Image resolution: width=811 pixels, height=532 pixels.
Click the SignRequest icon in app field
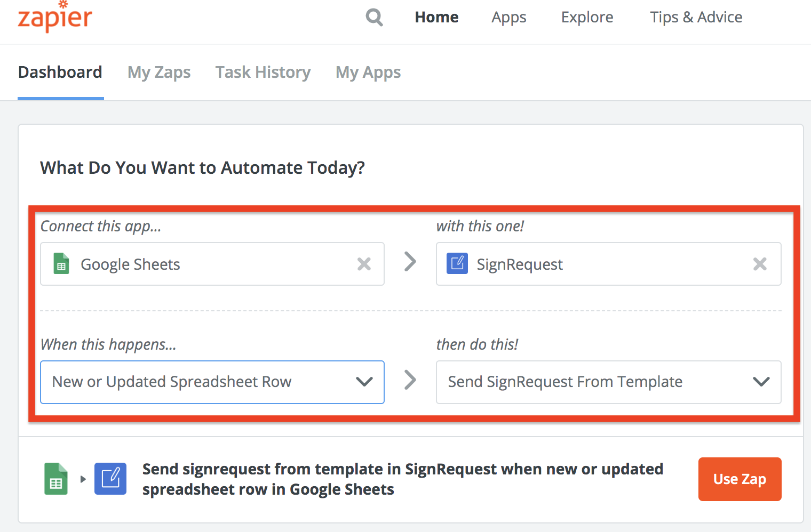pos(457,264)
